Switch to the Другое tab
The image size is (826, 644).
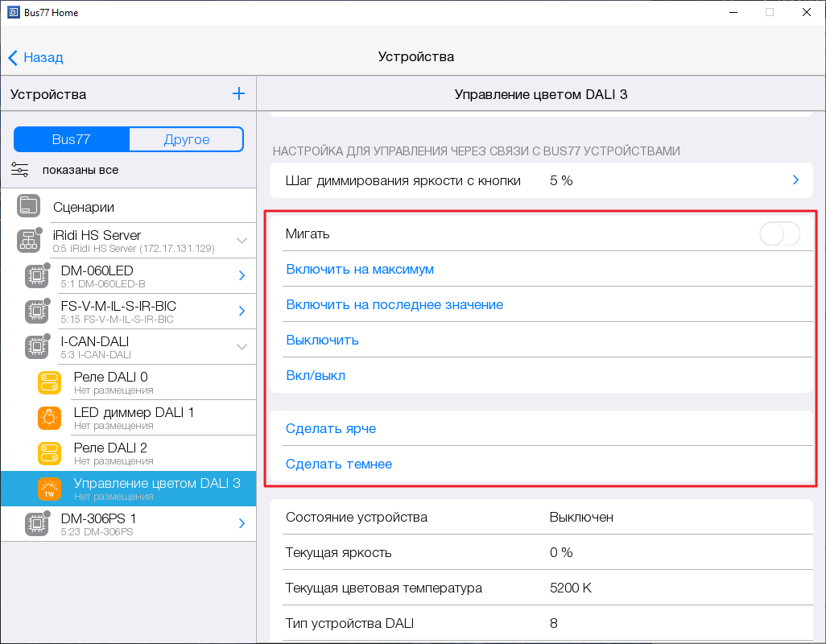[186, 139]
